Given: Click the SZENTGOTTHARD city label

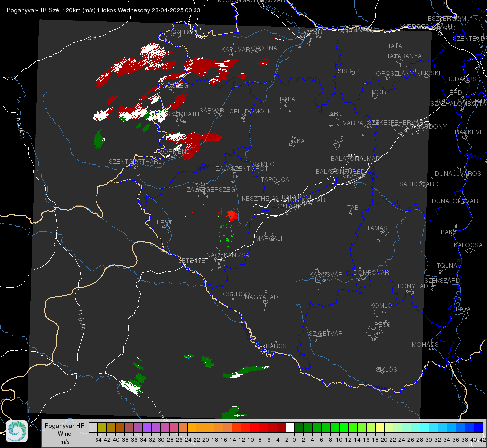Looking at the screenshot, I should click(x=136, y=162).
